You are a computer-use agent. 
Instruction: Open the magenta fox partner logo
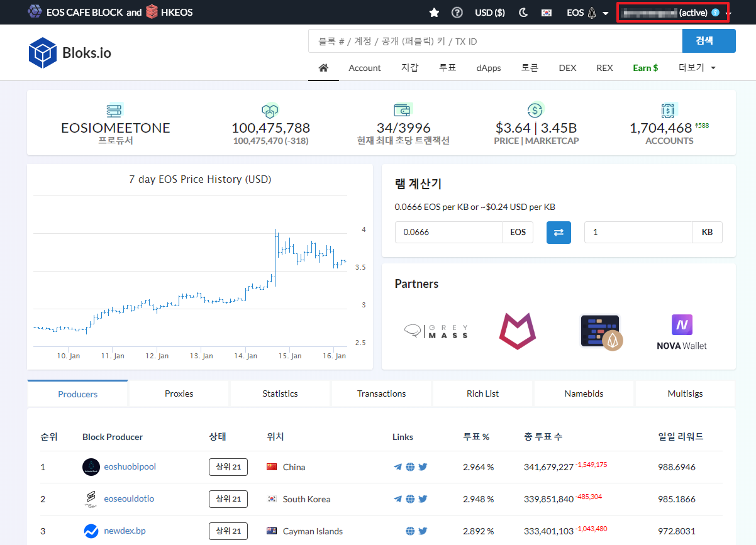518,332
